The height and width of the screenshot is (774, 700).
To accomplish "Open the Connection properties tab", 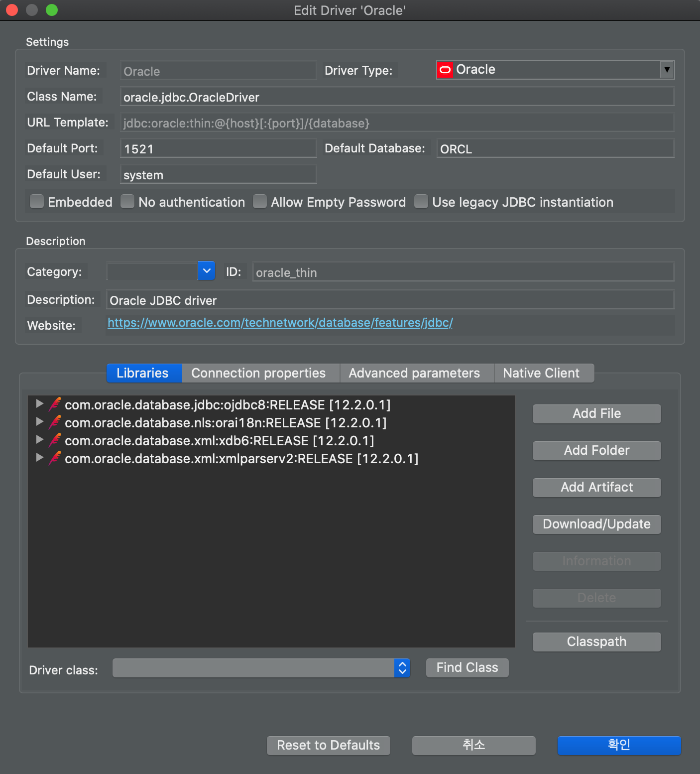I will [x=260, y=373].
